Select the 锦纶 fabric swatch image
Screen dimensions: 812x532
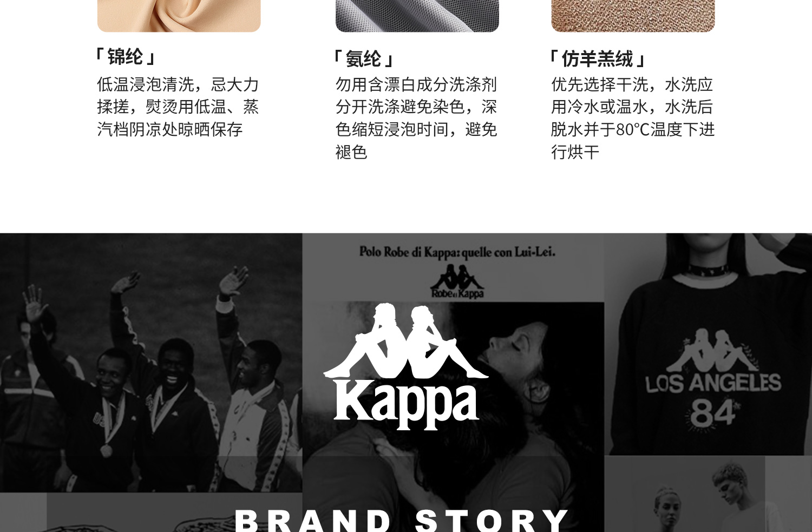[x=179, y=16]
